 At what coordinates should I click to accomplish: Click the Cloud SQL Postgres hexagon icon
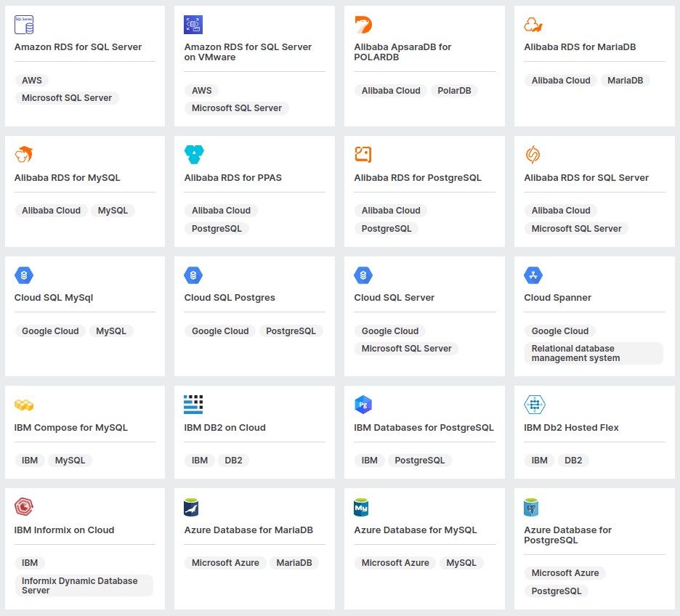[193, 275]
